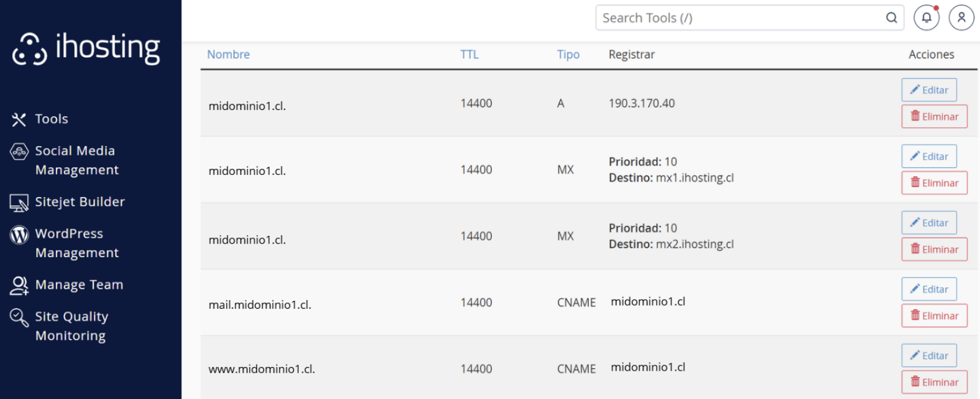Sort records by TTL column
This screenshot has height=399, width=980.
(x=469, y=55)
